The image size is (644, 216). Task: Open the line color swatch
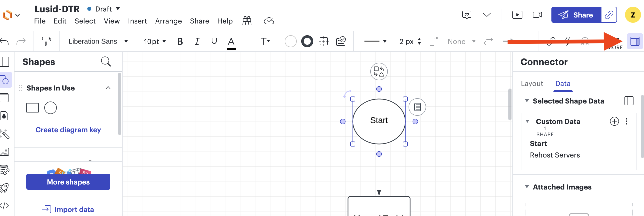tap(307, 41)
